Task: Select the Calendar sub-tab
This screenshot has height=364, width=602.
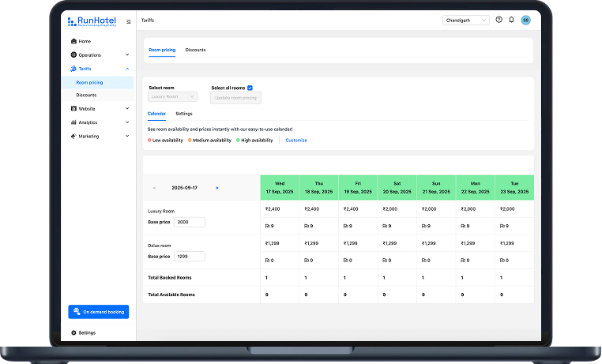Action: [x=156, y=114]
